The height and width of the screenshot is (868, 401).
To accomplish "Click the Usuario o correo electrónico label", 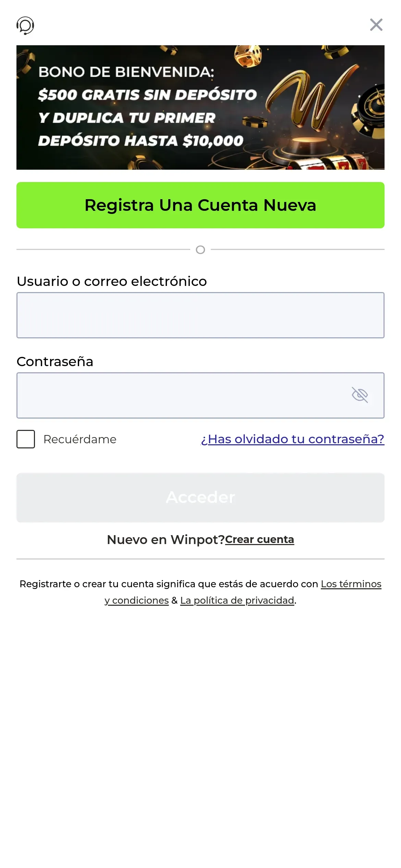I will coord(112,281).
